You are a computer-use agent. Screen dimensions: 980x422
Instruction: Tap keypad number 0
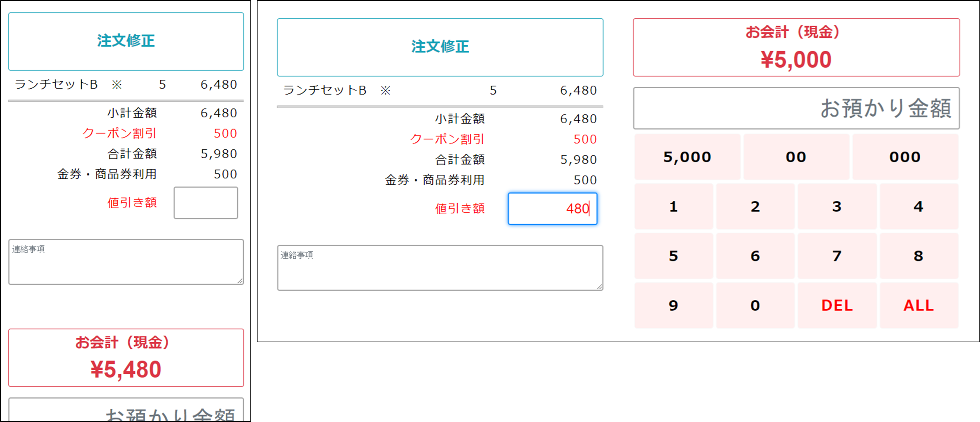pos(755,305)
